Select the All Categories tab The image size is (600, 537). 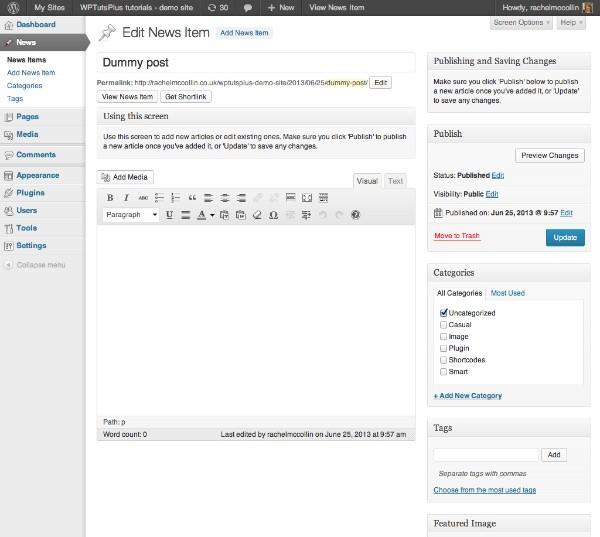pos(459,293)
